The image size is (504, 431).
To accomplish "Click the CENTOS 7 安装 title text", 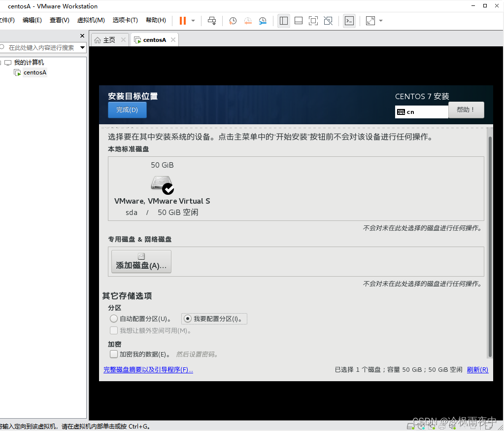I will pyautogui.click(x=422, y=97).
